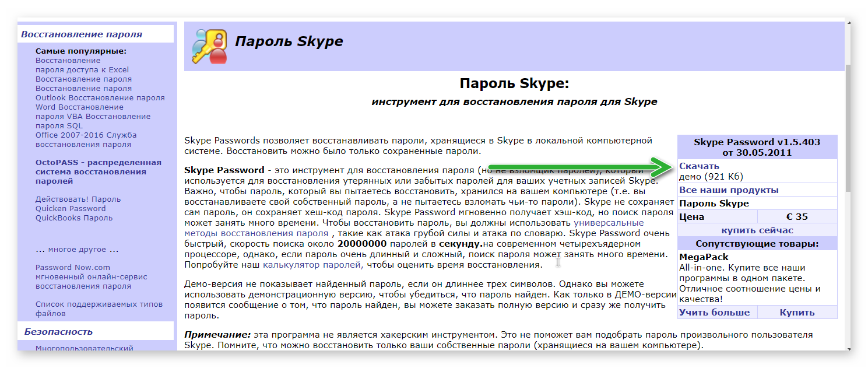
Task: Open the пароля SQL sidebar link
Action: 59,125
